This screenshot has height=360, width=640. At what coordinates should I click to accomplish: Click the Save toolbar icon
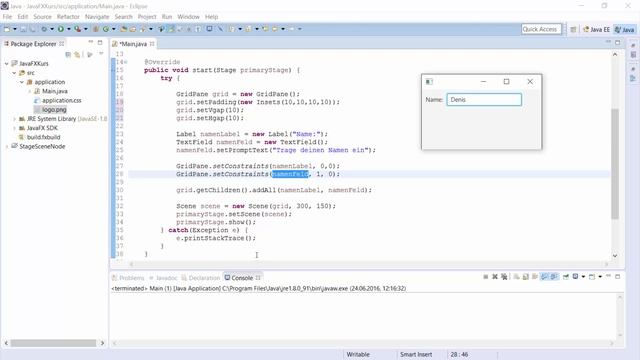(x=23, y=29)
